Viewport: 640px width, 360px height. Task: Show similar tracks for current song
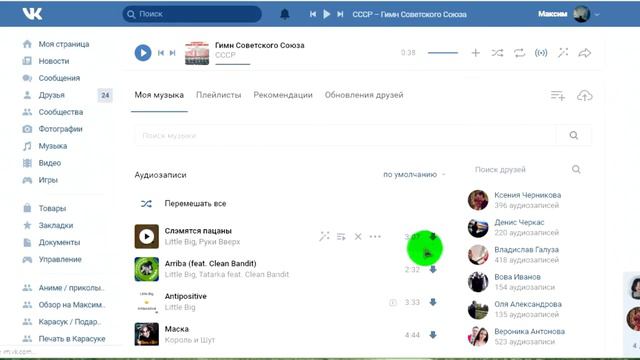563,53
